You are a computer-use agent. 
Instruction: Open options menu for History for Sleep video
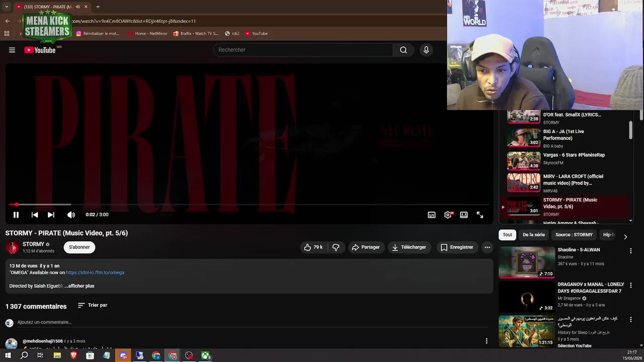(631, 319)
